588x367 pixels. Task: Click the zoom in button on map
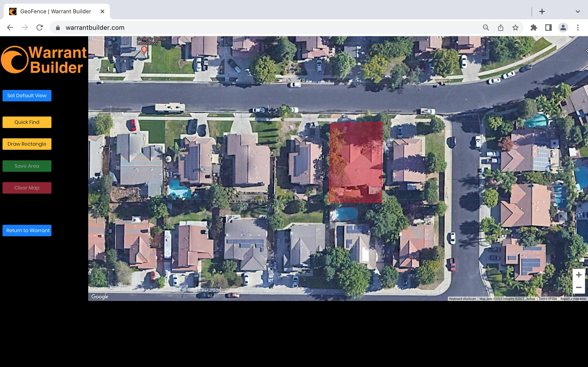pos(578,275)
